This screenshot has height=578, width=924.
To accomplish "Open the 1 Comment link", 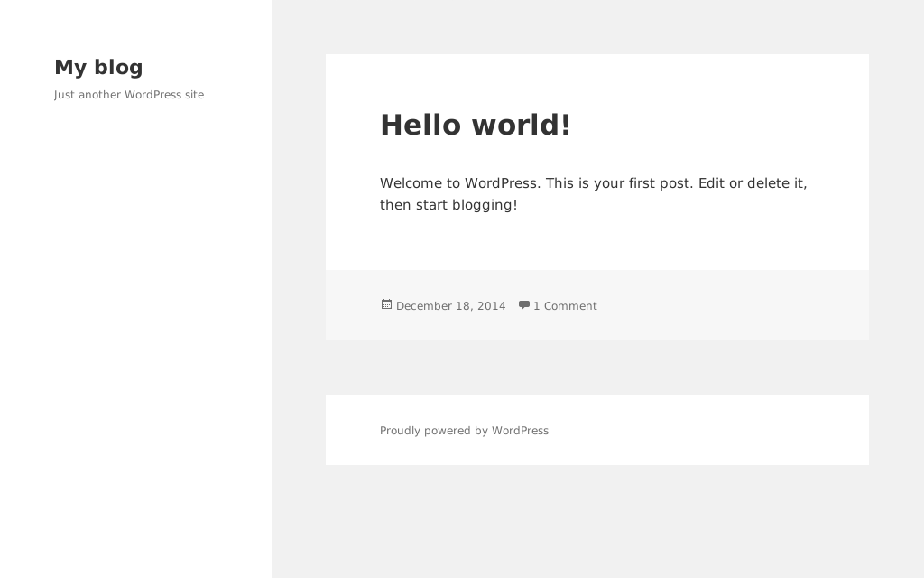I will [x=565, y=306].
